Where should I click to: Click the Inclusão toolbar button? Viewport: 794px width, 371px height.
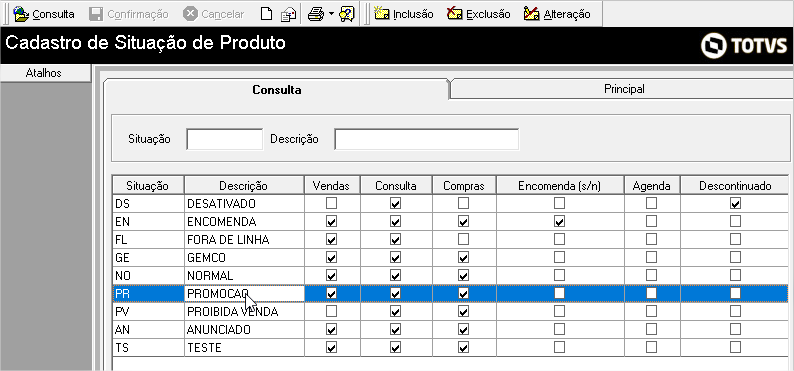404,14
